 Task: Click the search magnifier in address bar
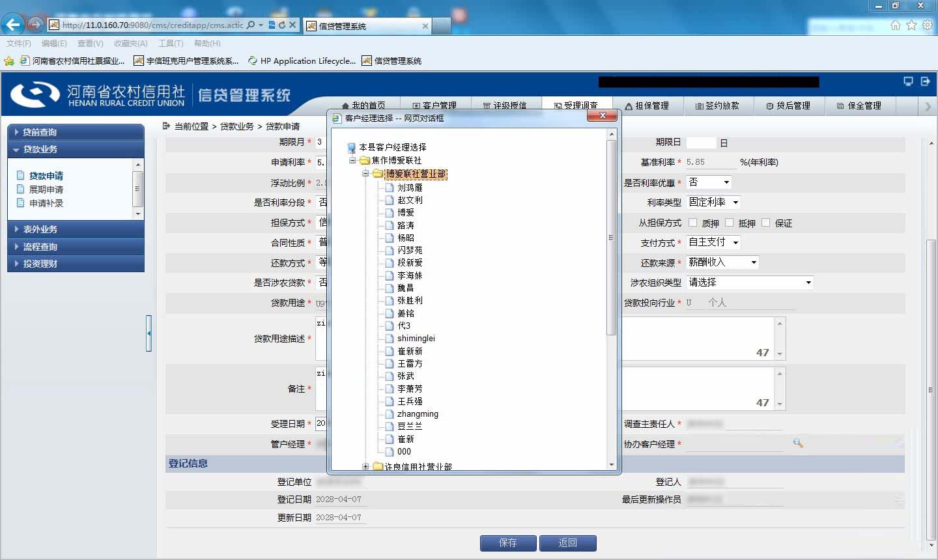click(x=251, y=25)
